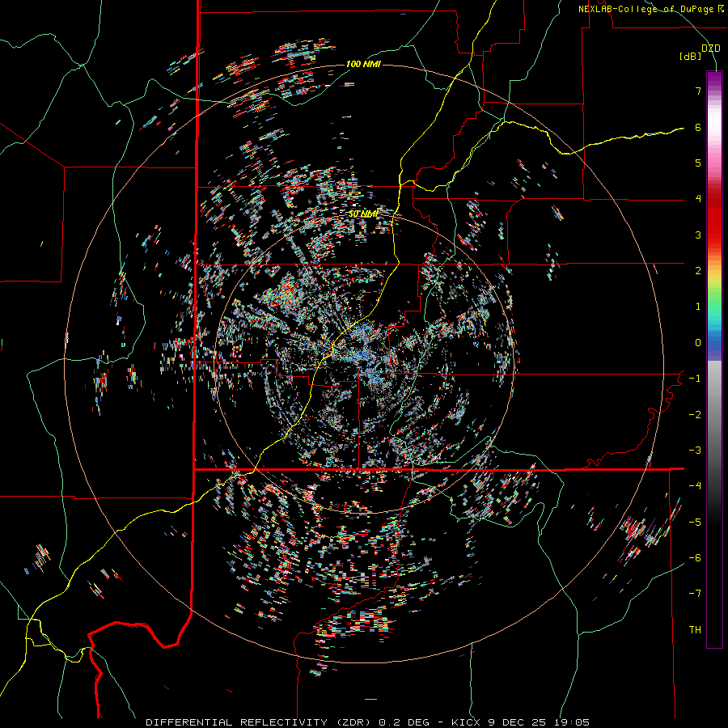728x728 pixels.
Task: Click the scale value -1
Action: pos(695,379)
